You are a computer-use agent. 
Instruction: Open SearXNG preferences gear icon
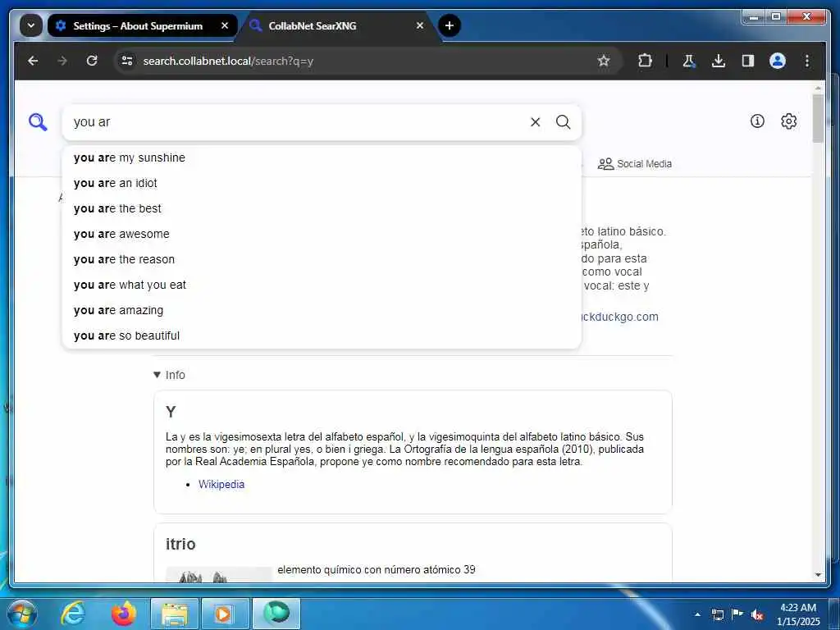coord(788,121)
